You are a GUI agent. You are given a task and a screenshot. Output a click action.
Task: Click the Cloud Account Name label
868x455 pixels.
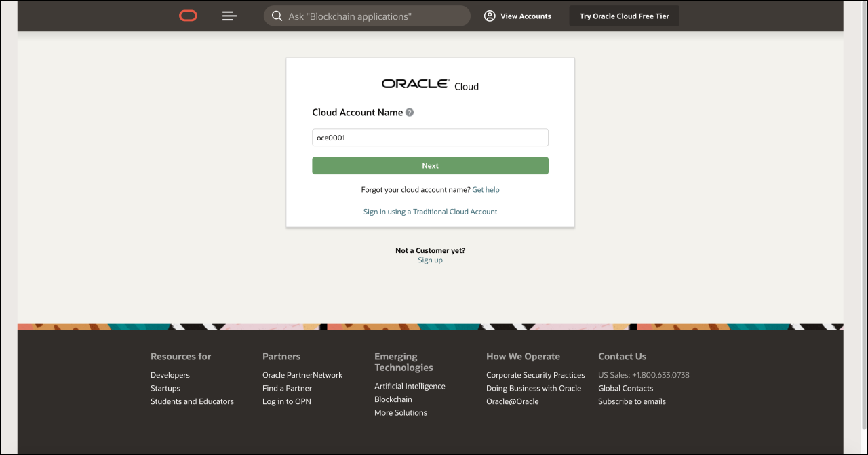pos(357,113)
